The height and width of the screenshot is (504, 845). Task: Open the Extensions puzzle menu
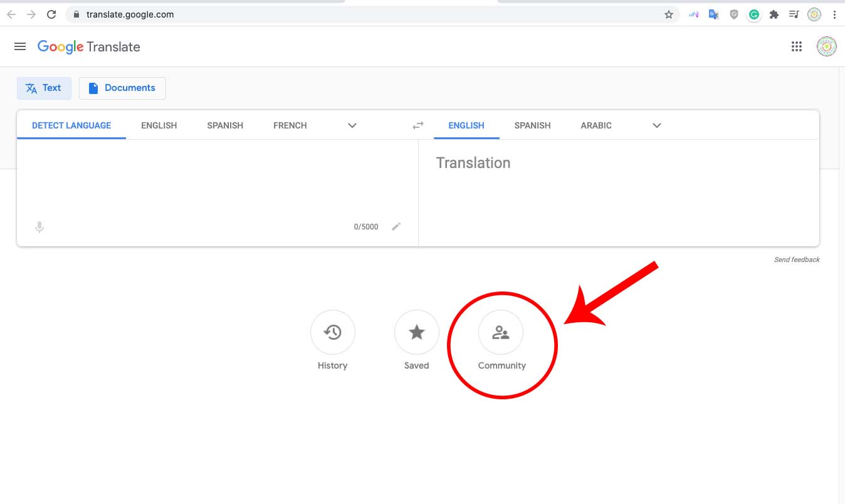(774, 14)
